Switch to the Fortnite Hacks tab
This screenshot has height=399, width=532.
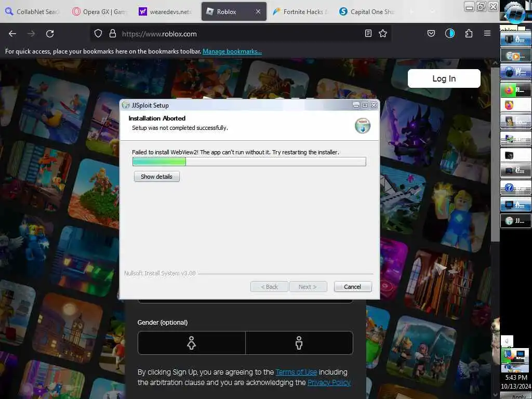[300, 11]
